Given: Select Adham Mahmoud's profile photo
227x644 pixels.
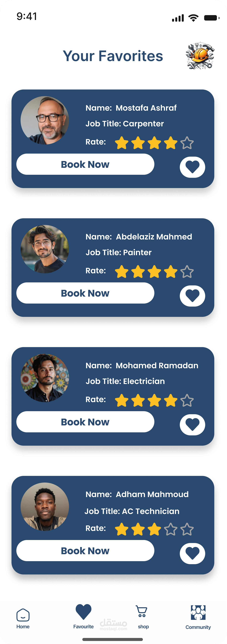Looking at the screenshot, I should (45, 506).
